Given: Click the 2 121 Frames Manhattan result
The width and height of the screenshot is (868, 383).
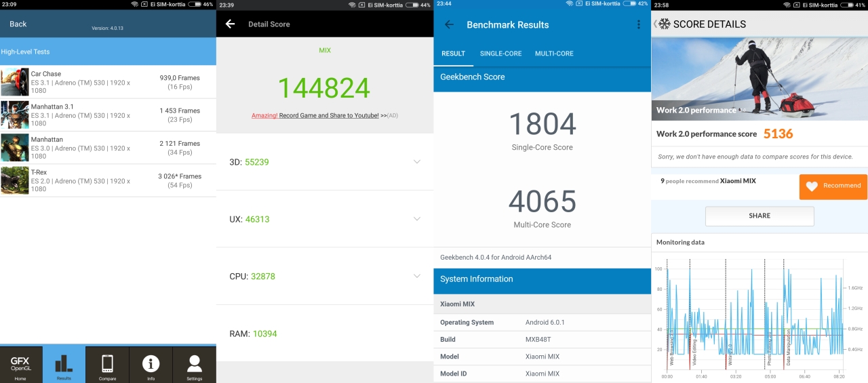Looking at the screenshot, I should [x=180, y=144].
